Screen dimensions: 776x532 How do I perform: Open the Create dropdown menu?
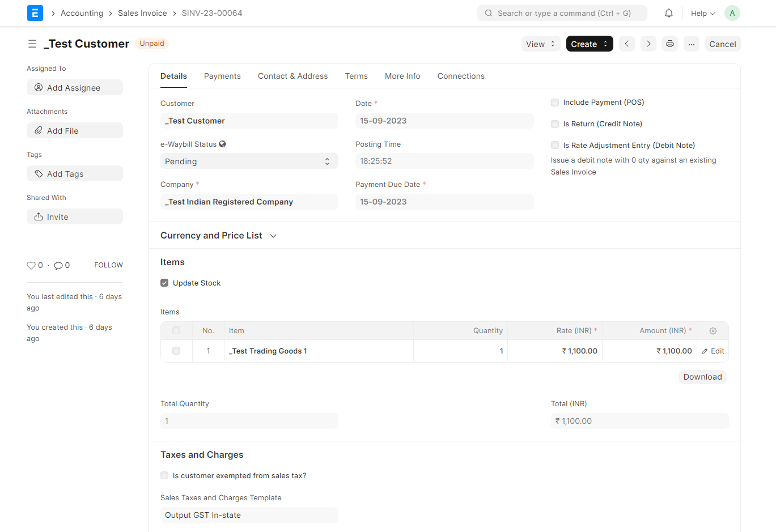coord(589,44)
